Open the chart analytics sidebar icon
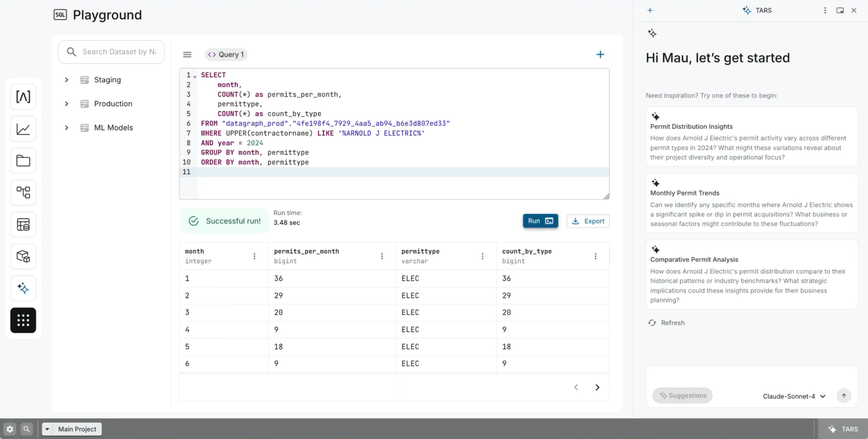The width and height of the screenshot is (868, 439). pyautogui.click(x=23, y=129)
